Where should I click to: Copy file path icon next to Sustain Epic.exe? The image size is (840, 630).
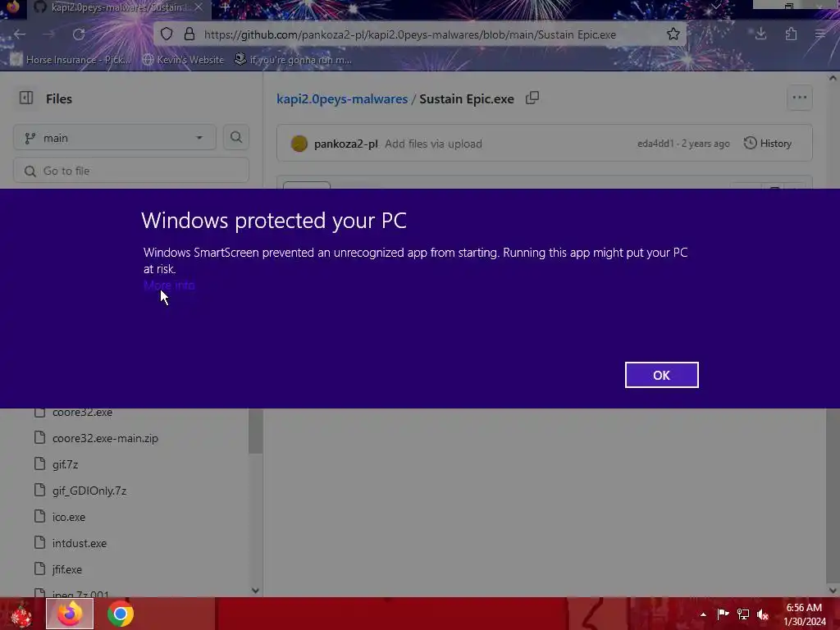(x=532, y=98)
